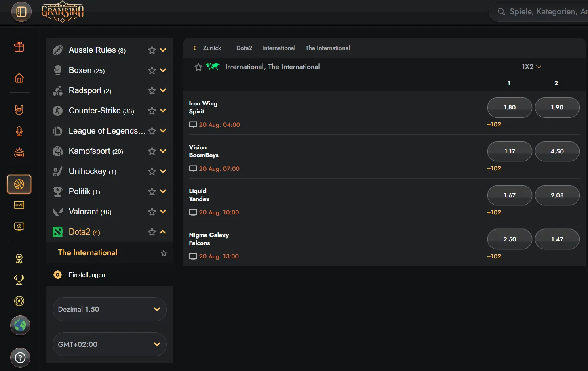Favorite Counter-Strike with star

[152, 111]
